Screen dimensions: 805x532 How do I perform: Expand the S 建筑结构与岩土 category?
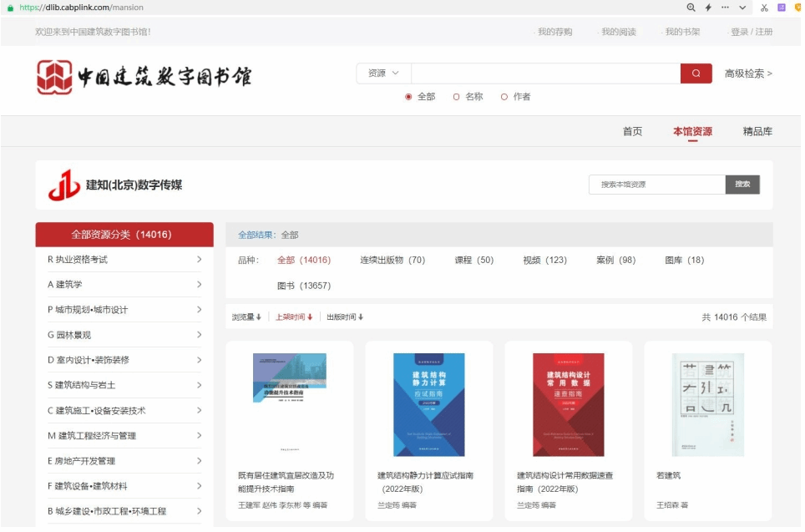pos(124,385)
